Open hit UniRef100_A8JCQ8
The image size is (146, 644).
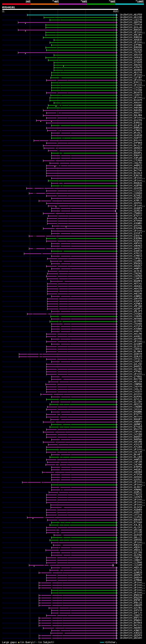pos(131,17)
